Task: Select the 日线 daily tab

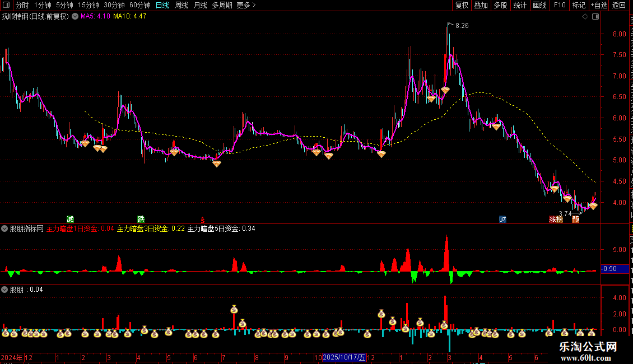Action: 162,5
